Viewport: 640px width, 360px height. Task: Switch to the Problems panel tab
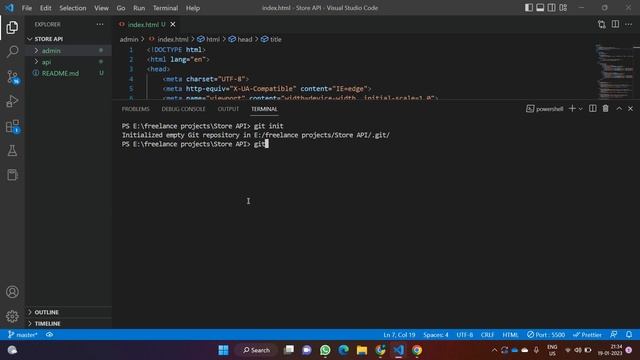point(136,109)
